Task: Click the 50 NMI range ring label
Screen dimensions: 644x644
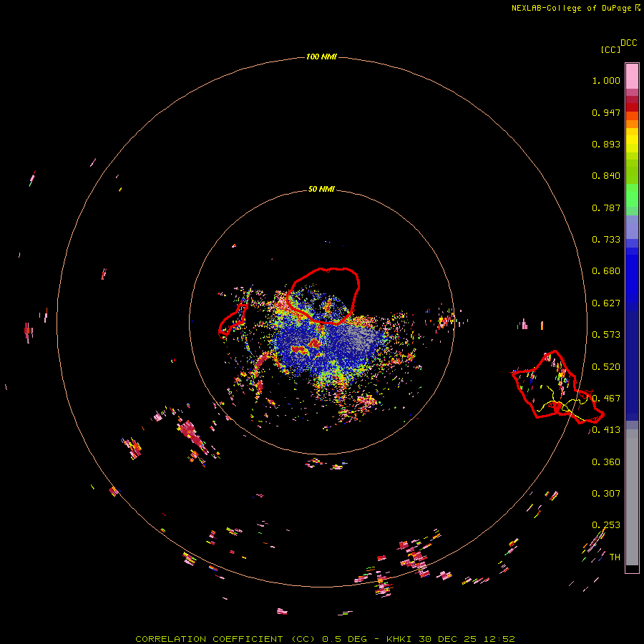Action: pos(321,189)
